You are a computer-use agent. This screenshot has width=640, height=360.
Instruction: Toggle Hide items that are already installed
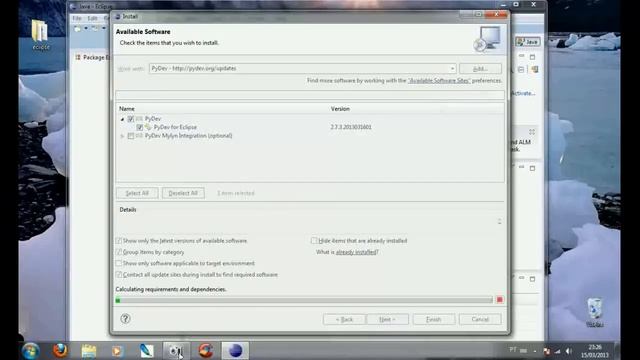[314, 241]
